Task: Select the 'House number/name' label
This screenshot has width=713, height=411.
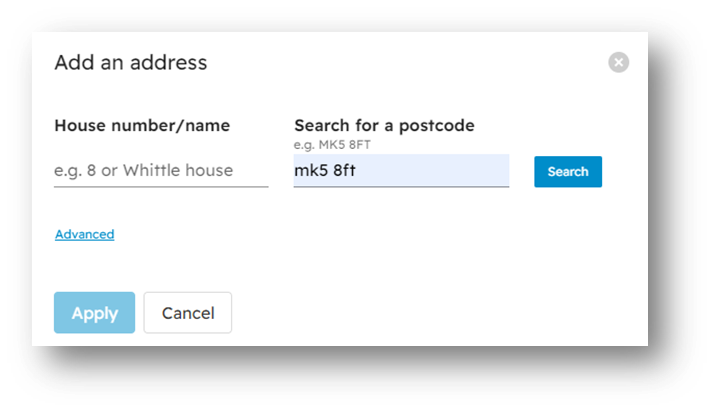Action: click(x=142, y=125)
